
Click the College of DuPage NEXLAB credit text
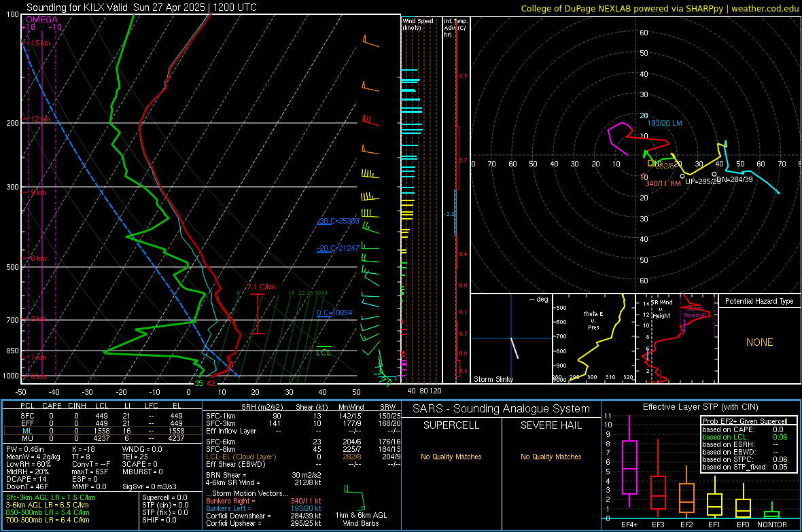[659, 8]
